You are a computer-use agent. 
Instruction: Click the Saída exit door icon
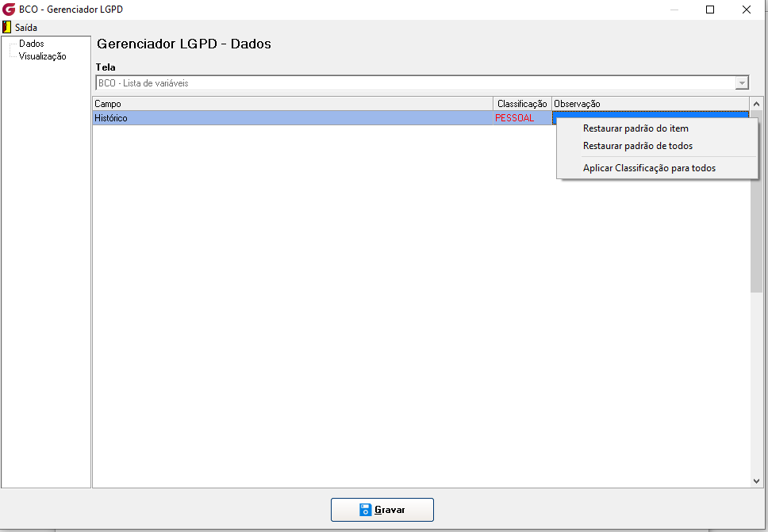(x=7, y=28)
